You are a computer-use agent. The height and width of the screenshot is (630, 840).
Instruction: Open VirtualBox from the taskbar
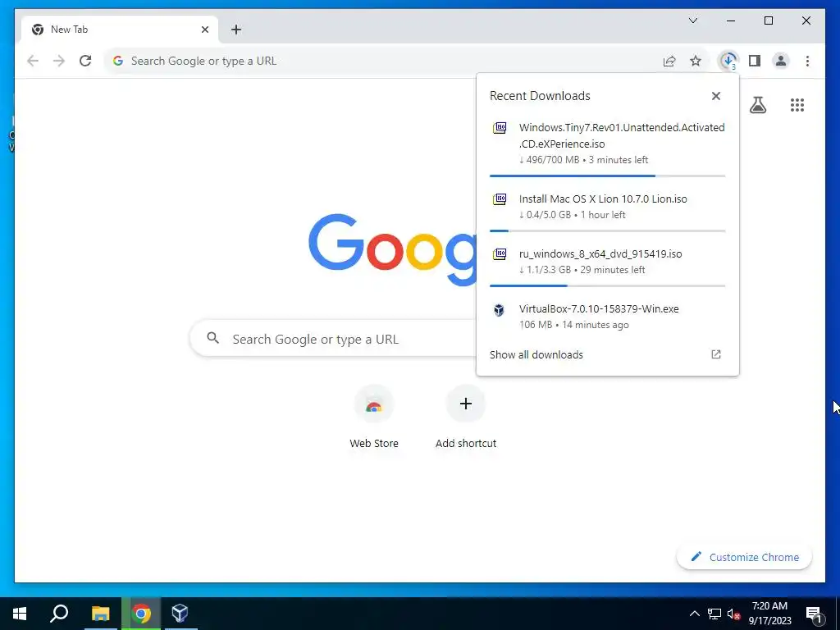coord(180,614)
